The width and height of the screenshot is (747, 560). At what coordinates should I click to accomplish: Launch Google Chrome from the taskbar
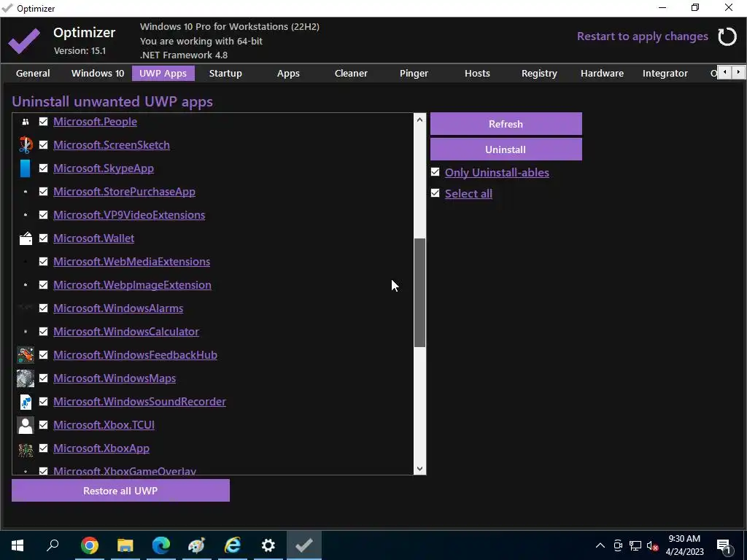[x=90, y=545]
